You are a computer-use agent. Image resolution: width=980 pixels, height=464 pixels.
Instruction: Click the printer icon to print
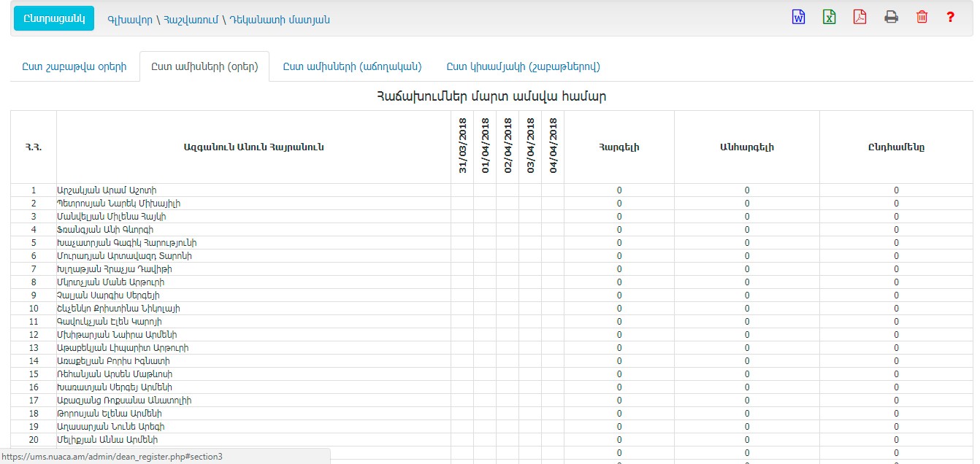coord(891,18)
